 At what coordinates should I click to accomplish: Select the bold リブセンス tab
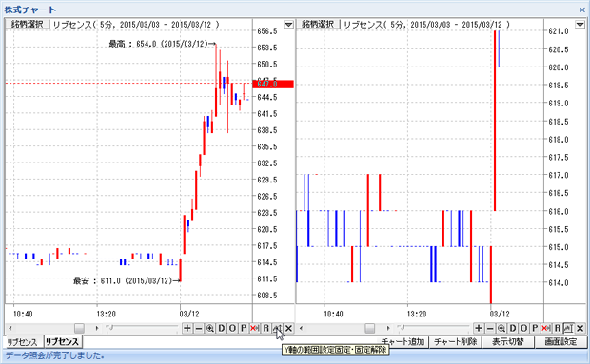[62, 341]
